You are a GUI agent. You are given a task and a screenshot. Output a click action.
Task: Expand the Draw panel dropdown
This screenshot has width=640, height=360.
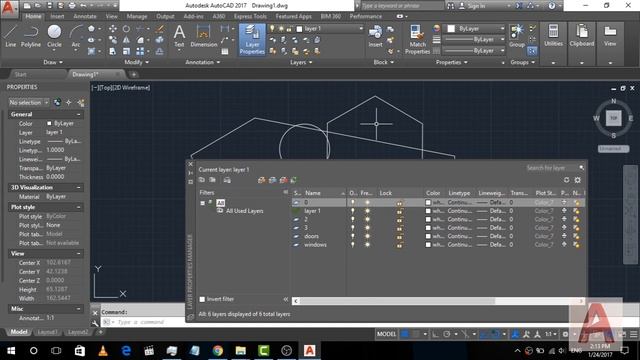point(53,62)
